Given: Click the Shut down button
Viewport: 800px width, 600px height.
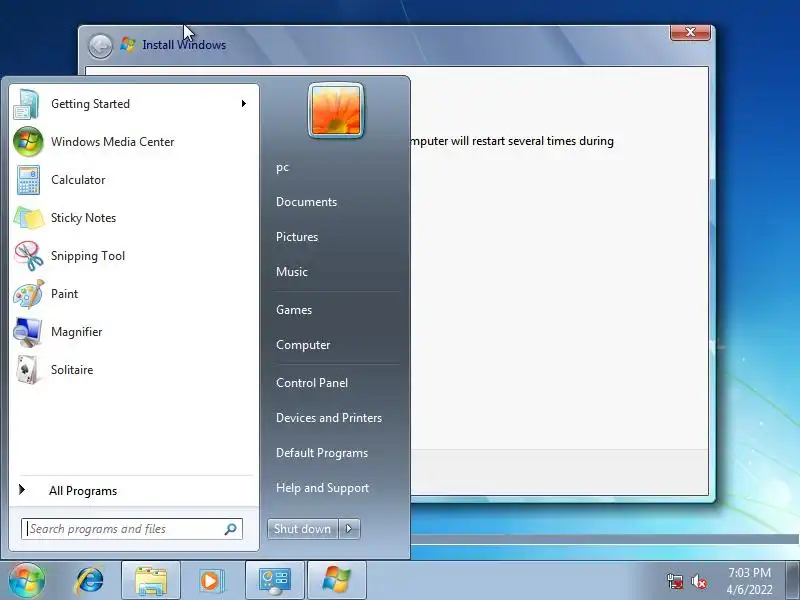Looking at the screenshot, I should (x=303, y=529).
